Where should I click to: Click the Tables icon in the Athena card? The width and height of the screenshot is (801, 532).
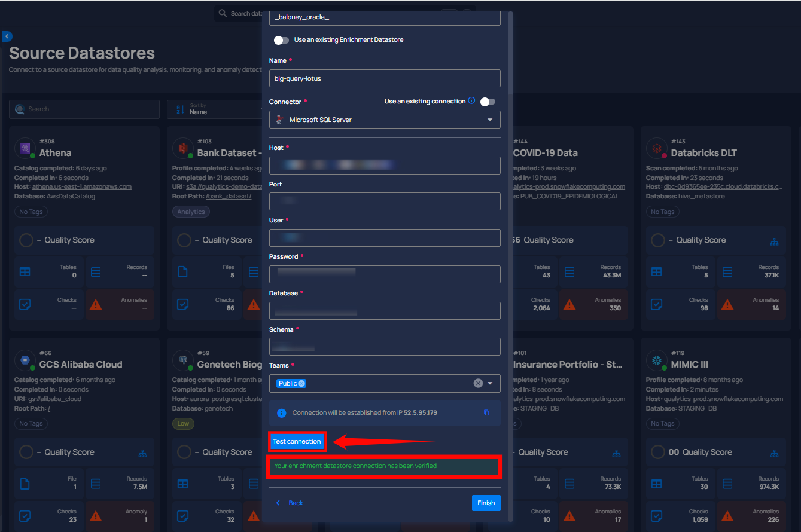pyautogui.click(x=25, y=272)
